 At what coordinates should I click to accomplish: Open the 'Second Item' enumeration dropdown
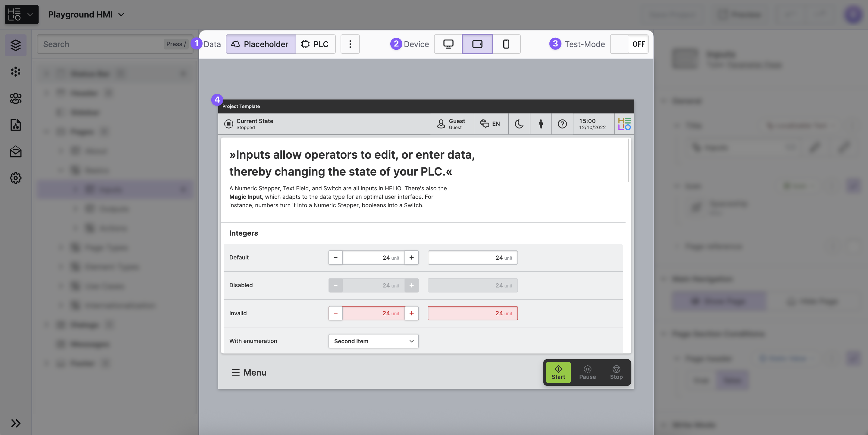point(373,341)
